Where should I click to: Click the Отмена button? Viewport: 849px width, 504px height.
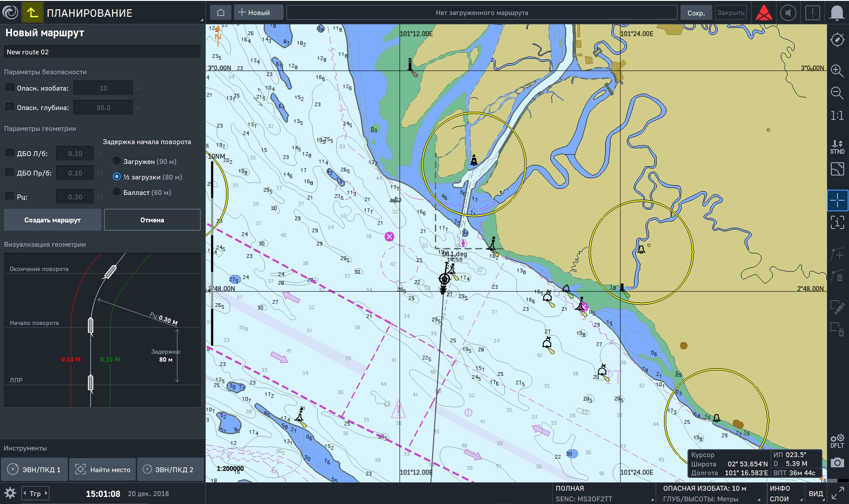152,220
